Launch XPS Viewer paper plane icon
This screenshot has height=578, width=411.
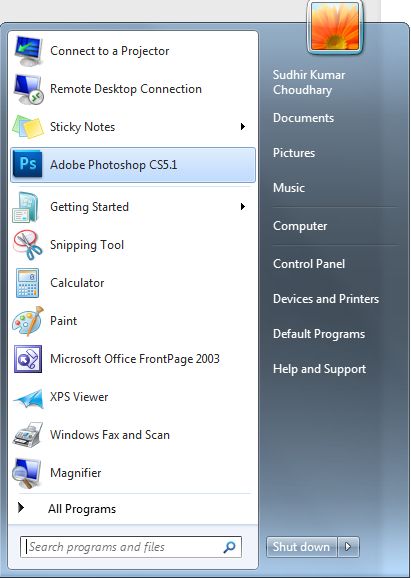click(28, 398)
